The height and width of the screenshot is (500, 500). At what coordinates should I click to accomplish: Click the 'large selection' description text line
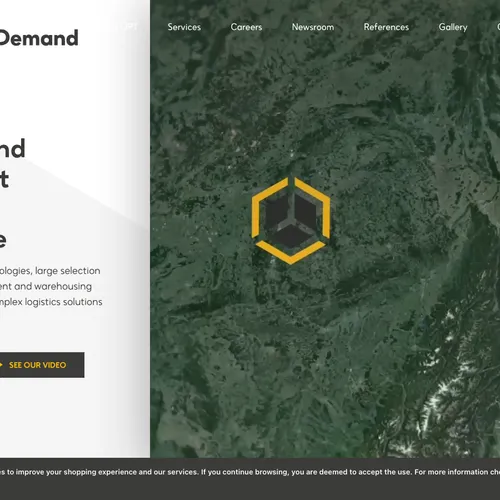pyautogui.click(x=50, y=271)
